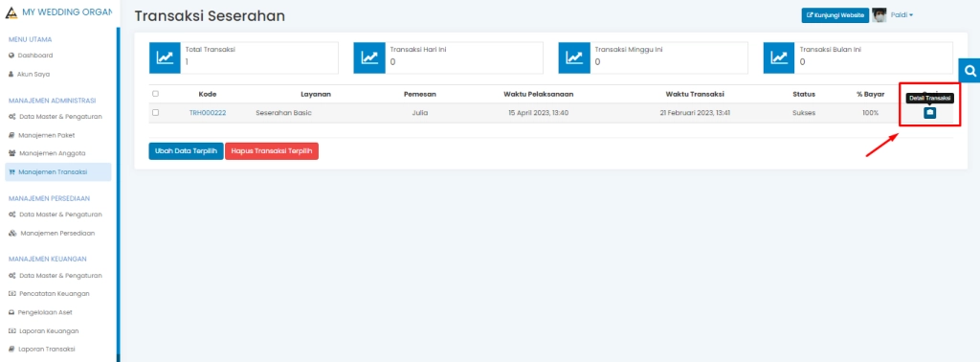Image resolution: width=980 pixels, height=362 pixels.
Task: Click the My Wedding Organizer logo icon
Action: [11, 12]
